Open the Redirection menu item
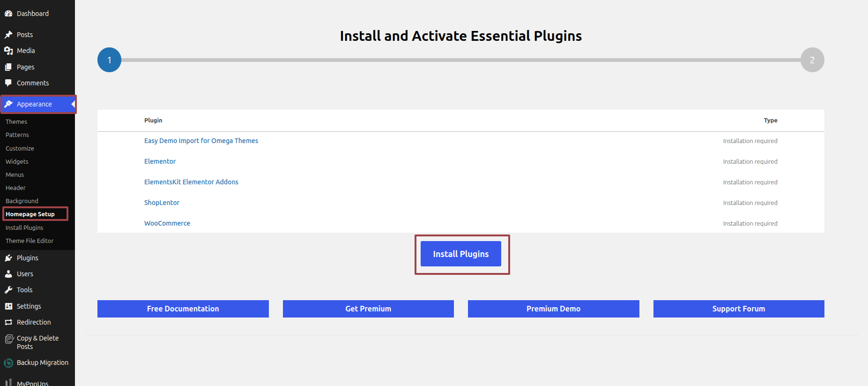 pos(34,322)
